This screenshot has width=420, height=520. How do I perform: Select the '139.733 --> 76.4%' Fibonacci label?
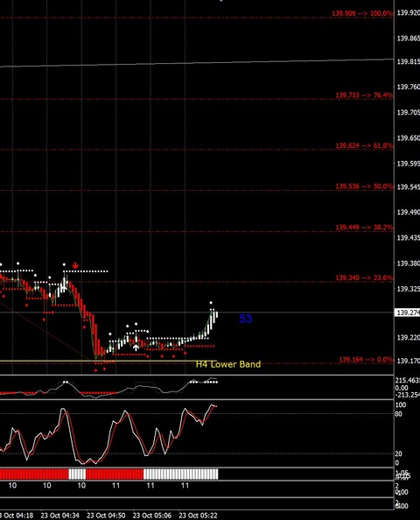click(x=364, y=95)
